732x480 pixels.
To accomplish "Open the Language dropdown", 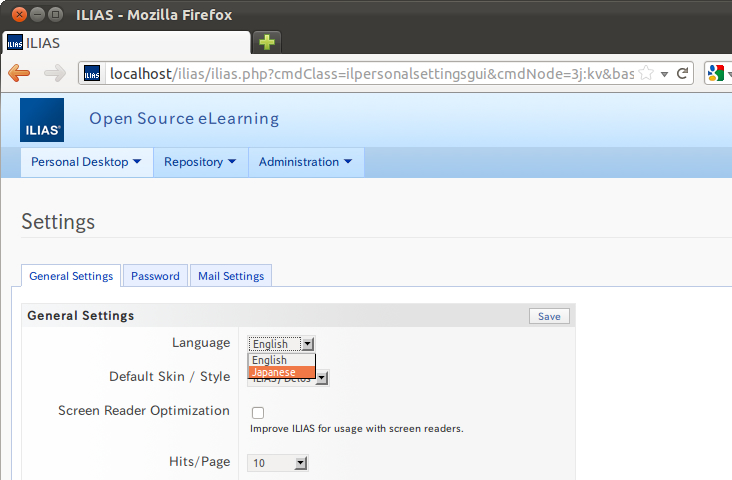I will click(x=281, y=344).
